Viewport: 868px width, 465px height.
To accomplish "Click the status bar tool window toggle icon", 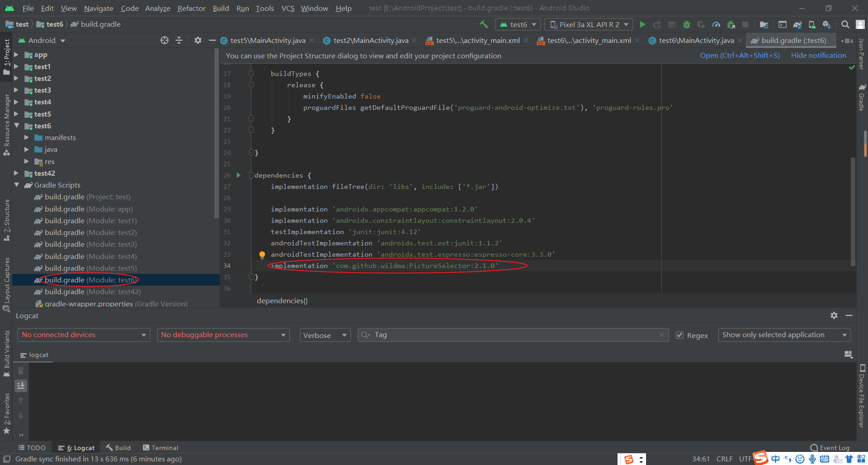I will click(7, 459).
